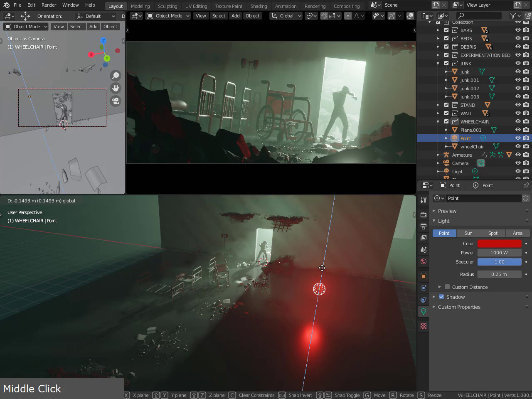
Task: Enable the Custom Distance checkbox
Action: (447, 287)
